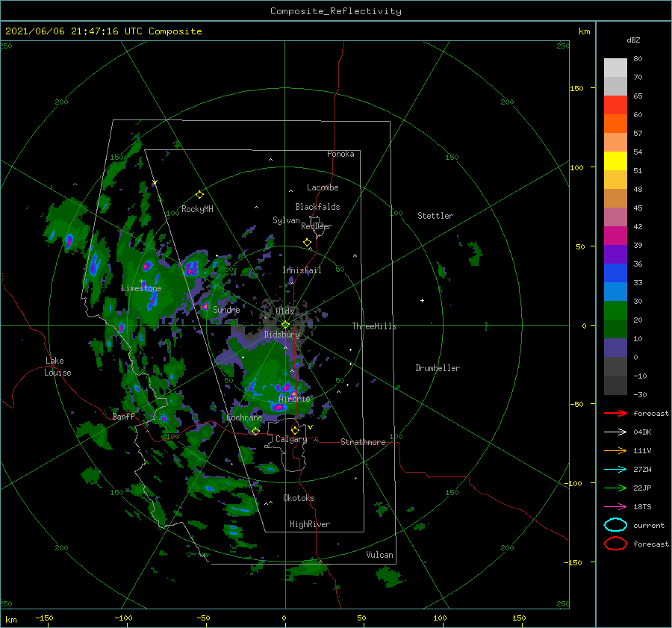The height and width of the screenshot is (628, 672).
Task: Click the white plus marker east of ThreeHills
Action: (422, 300)
